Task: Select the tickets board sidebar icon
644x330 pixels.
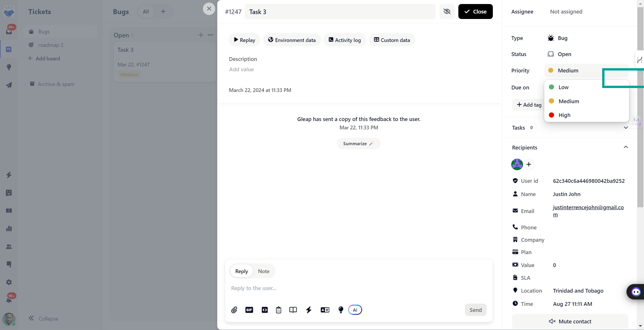Action: click(x=9, y=49)
